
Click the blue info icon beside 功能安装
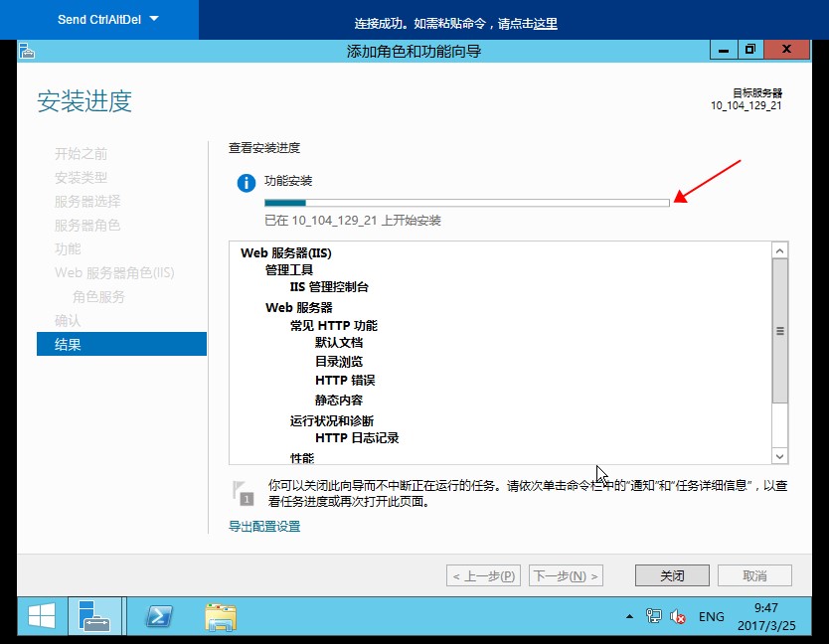(247, 183)
